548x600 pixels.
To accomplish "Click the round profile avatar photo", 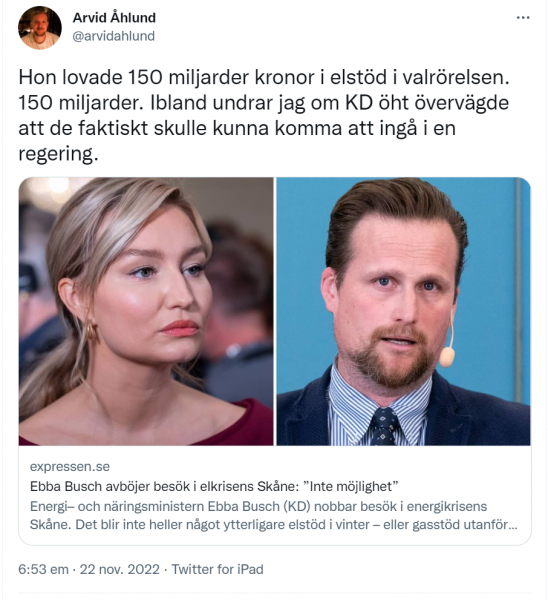I will [39, 28].
